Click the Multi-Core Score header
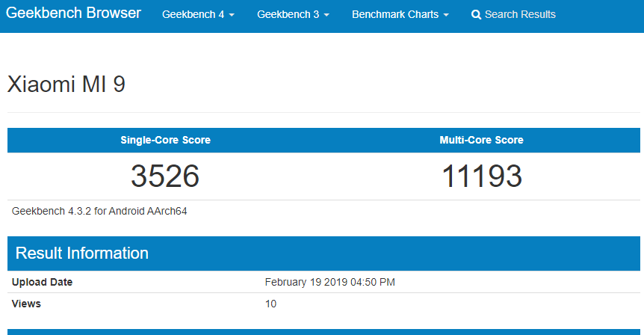Viewport: 644px width, 335px height. 481,140
